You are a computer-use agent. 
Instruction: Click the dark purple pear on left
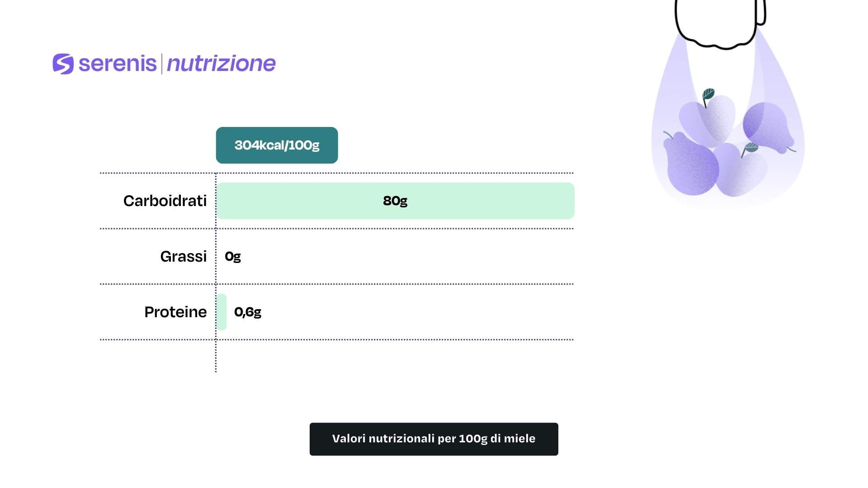pyautogui.click(x=689, y=165)
